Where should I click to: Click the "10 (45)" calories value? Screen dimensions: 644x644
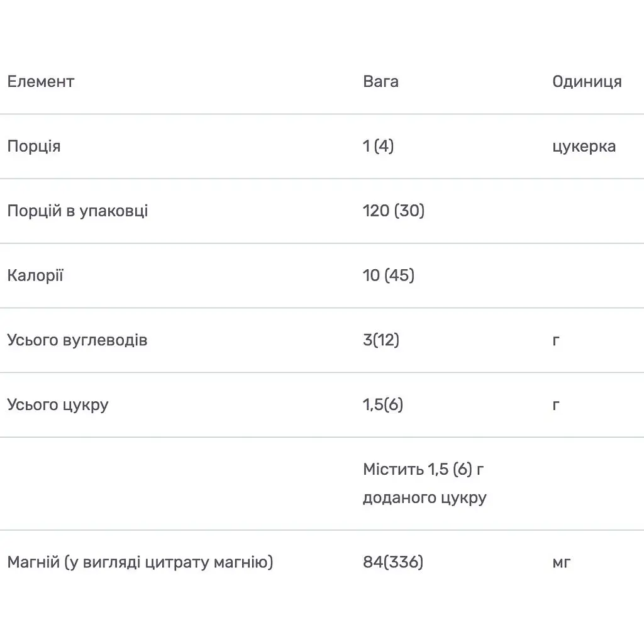tap(389, 275)
